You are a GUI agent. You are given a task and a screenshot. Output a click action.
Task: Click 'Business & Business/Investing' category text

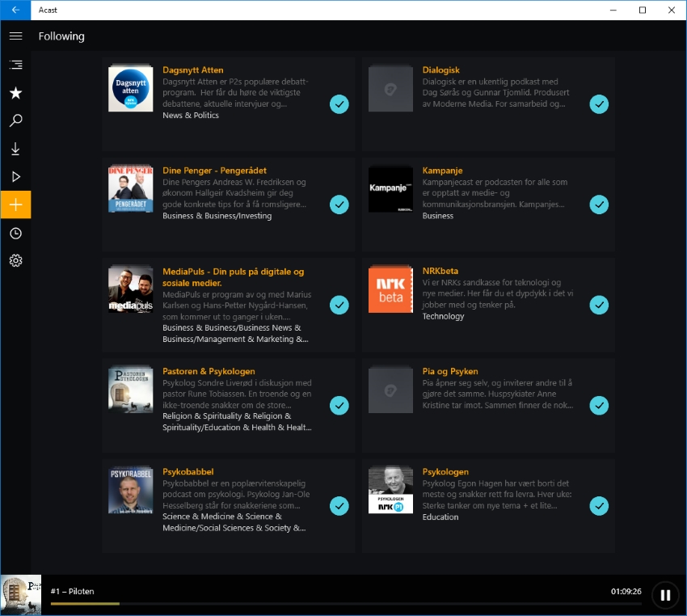tap(217, 216)
